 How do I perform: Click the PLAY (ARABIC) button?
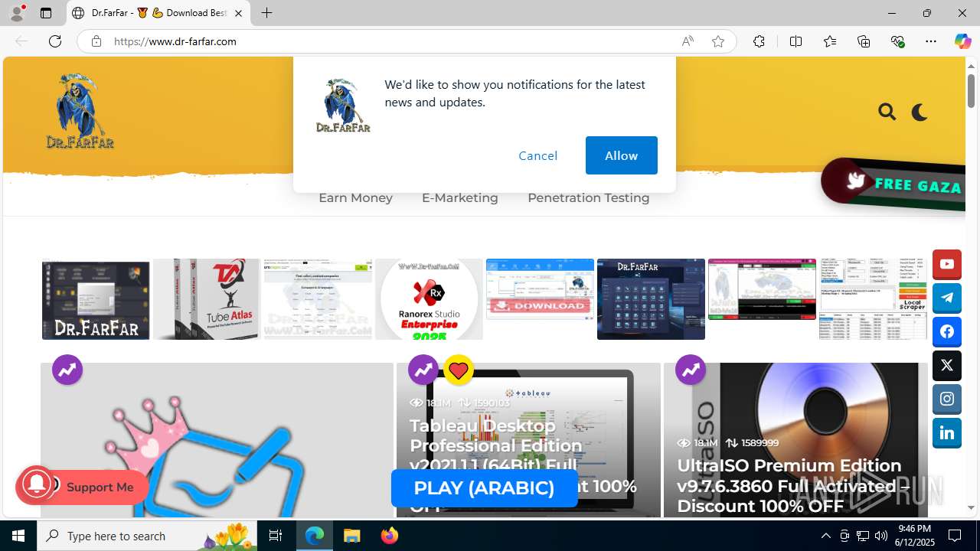tap(484, 488)
